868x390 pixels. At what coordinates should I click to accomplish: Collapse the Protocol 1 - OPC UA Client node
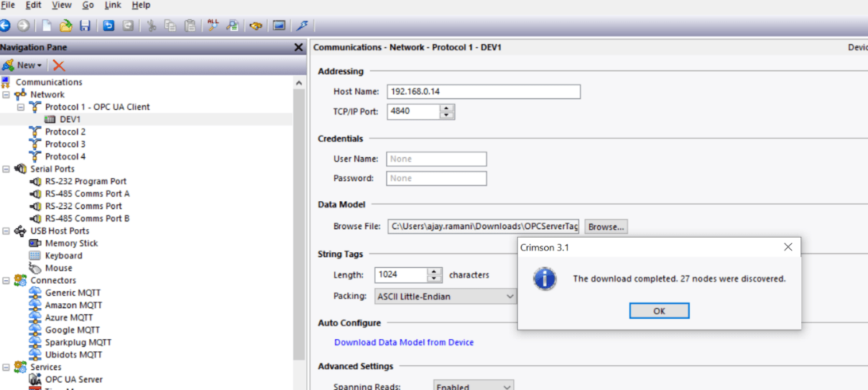pyautogui.click(x=21, y=107)
